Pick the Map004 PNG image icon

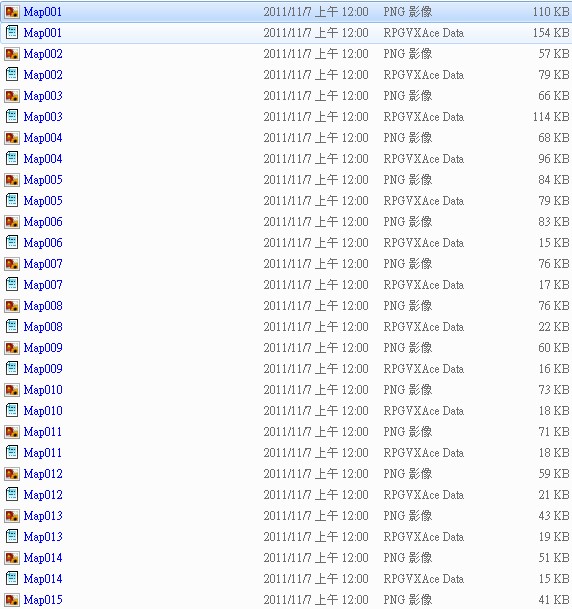12,137
